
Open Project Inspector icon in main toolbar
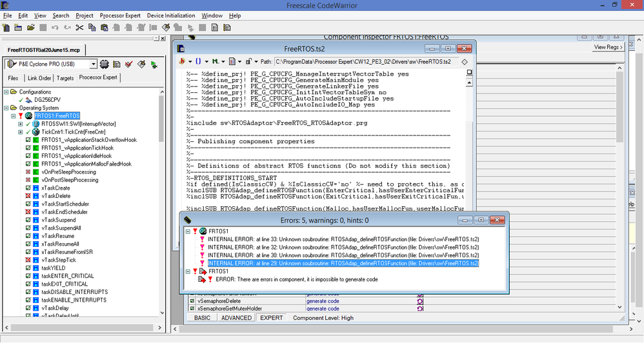tap(214, 28)
